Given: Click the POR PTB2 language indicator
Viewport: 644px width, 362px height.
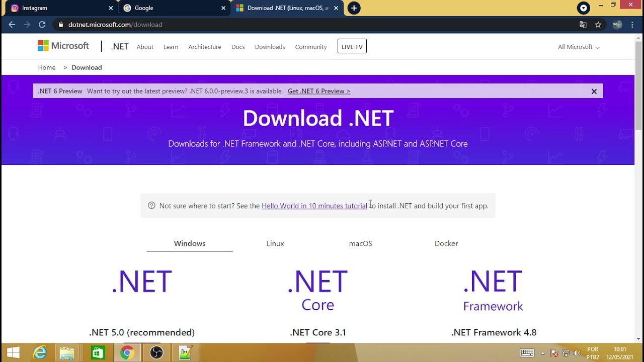Looking at the screenshot, I should coord(593,353).
